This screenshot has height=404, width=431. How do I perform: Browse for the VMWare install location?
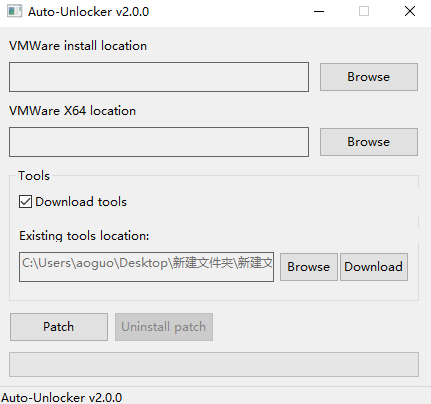point(369,77)
